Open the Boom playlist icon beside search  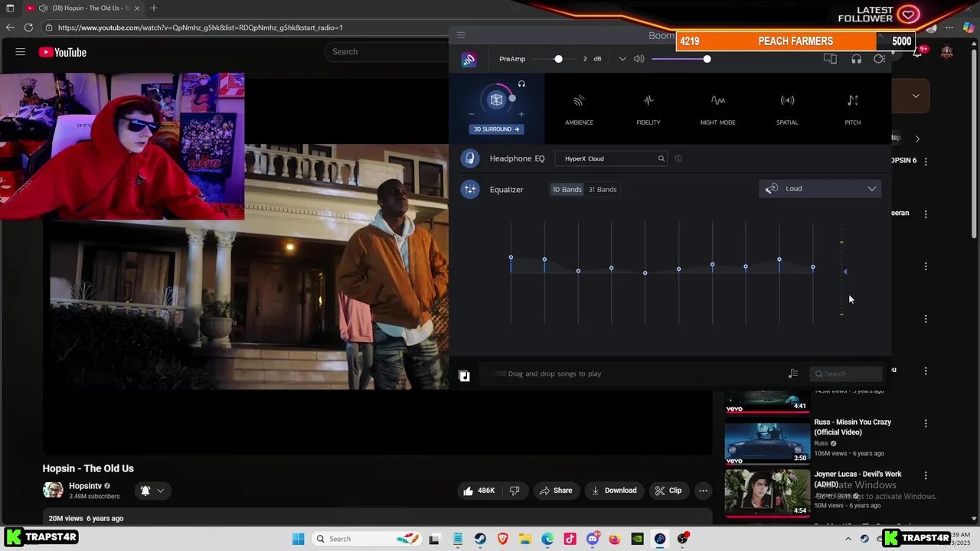click(793, 373)
